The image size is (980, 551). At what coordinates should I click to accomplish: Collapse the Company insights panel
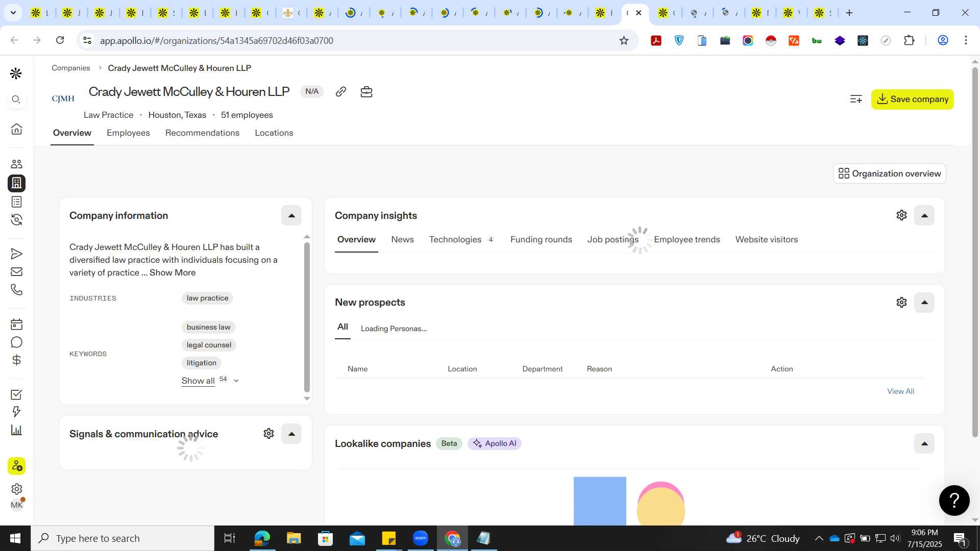click(x=924, y=215)
